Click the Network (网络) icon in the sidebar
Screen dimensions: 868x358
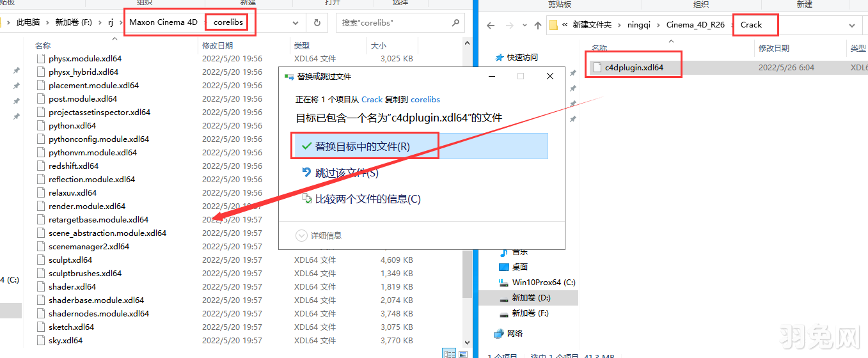click(x=500, y=333)
